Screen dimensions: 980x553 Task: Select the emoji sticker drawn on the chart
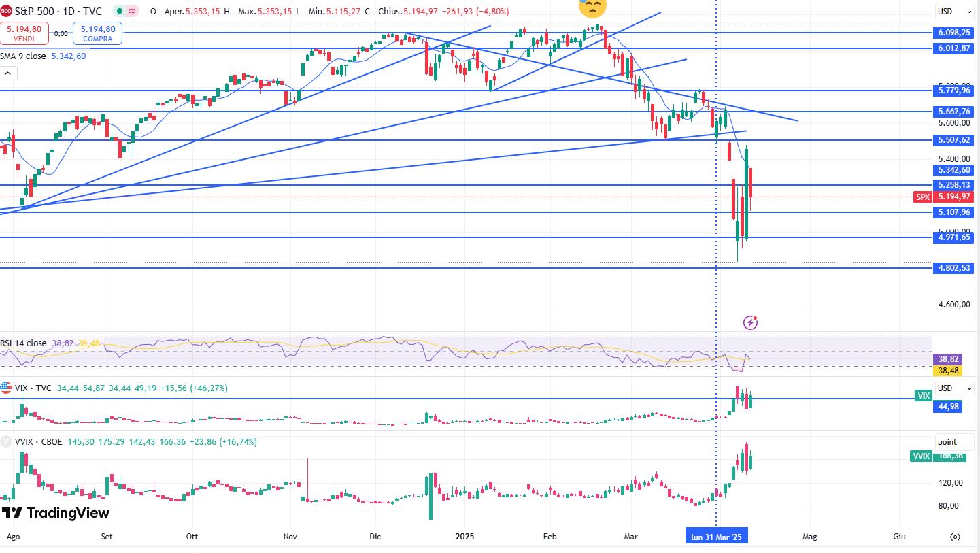tap(592, 7)
